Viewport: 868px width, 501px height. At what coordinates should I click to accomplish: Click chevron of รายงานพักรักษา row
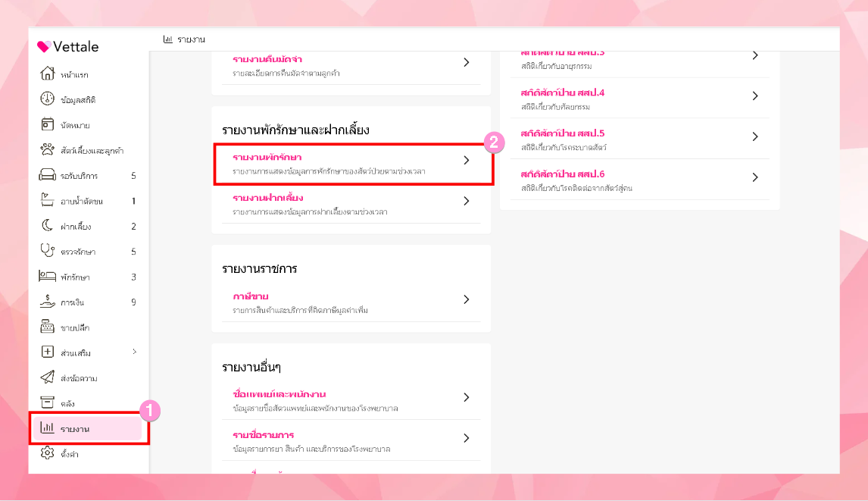coord(466,160)
